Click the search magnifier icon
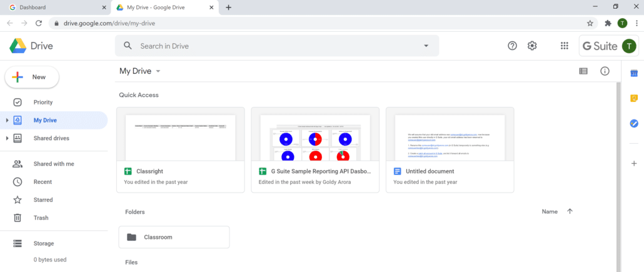Screen dimensions: 644x272 tap(128, 46)
